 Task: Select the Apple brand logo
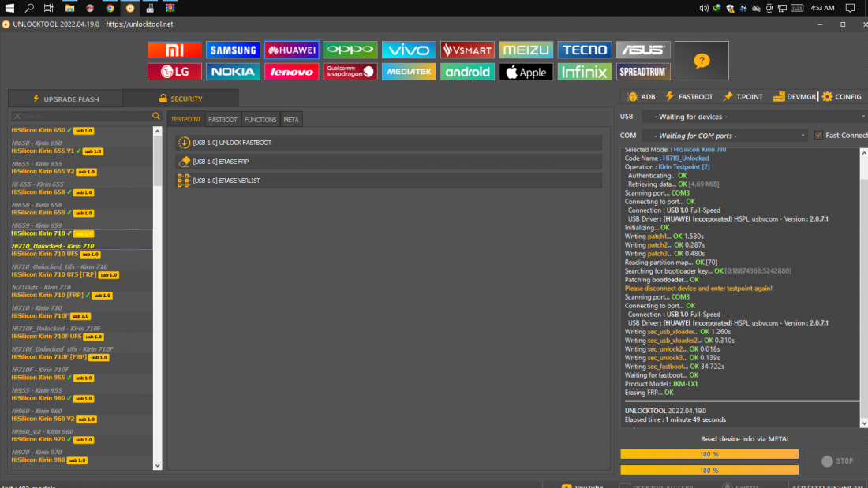click(526, 72)
